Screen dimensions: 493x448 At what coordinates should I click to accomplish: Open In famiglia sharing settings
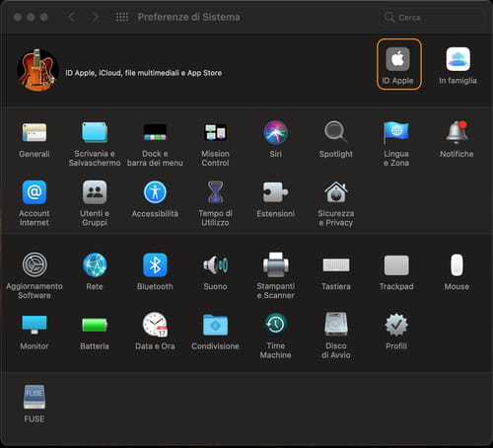click(458, 65)
